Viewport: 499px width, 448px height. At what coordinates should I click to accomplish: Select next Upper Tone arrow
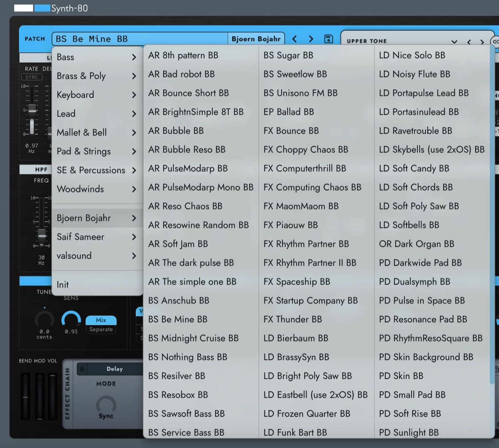tap(482, 42)
